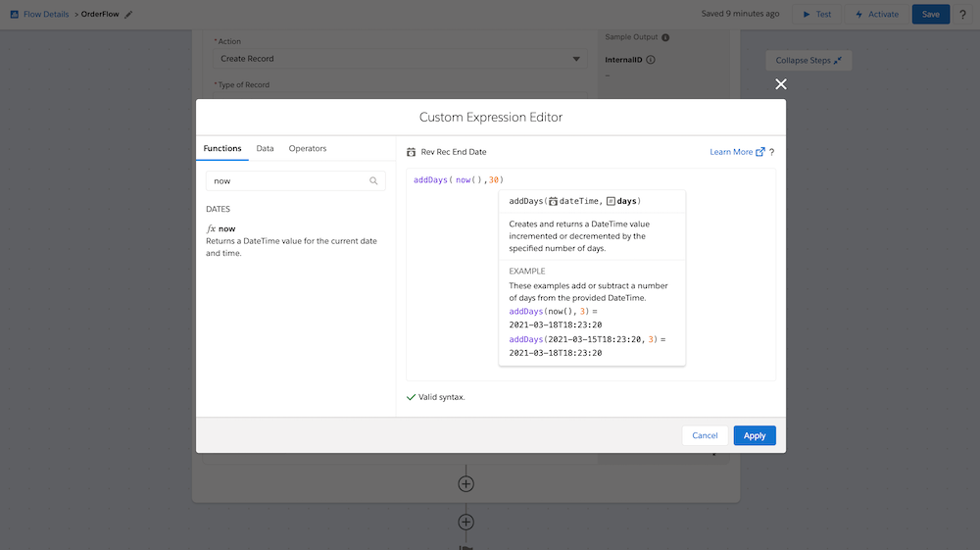Click 'Rev Rec End Date' field label
Viewport: 980px width, 550px height.
454,152
